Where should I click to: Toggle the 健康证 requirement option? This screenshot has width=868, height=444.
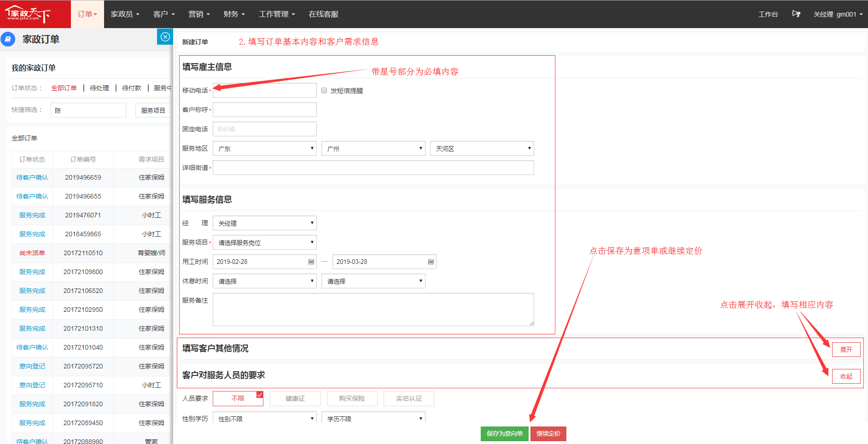(295, 398)
